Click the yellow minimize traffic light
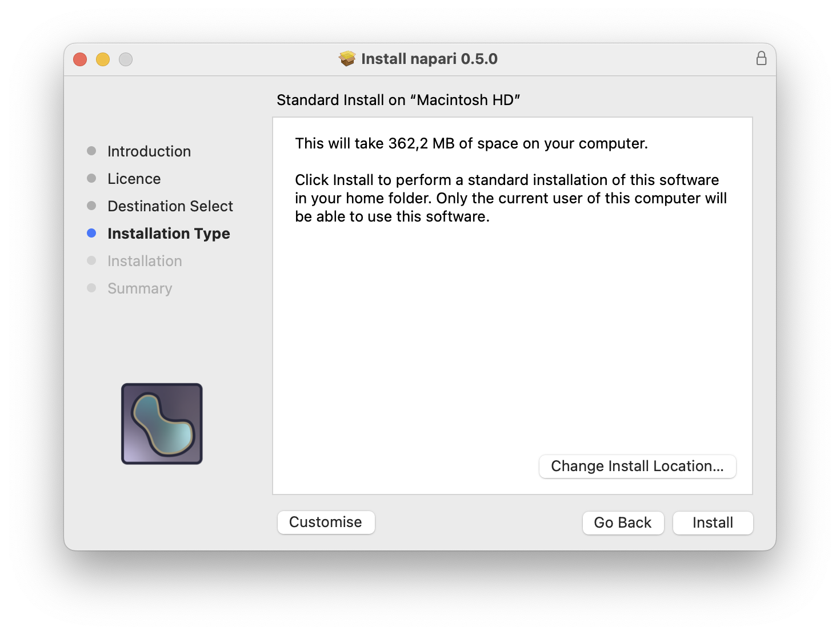The height and width of the screenshot is (635, 840). point(103,59)
